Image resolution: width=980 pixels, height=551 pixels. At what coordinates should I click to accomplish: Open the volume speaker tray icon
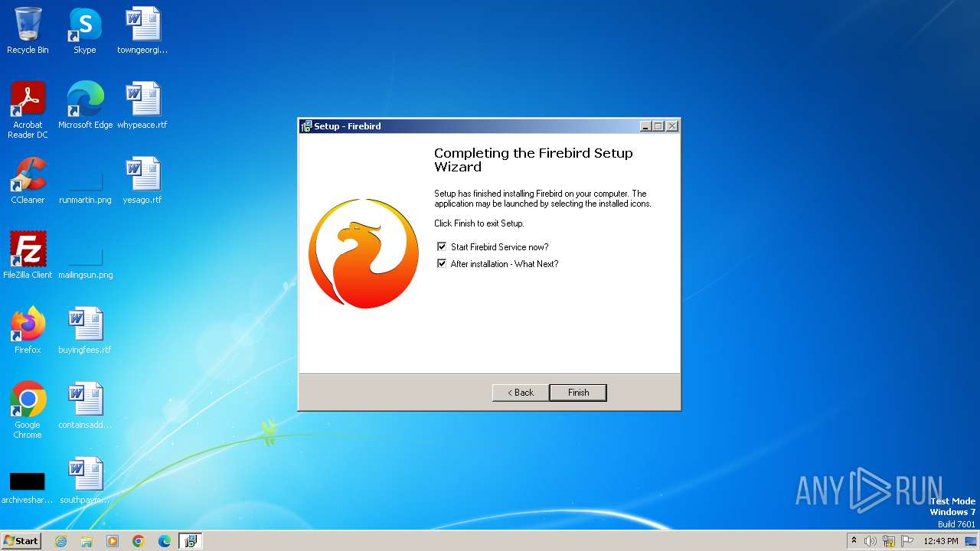click(x=871, y=541)
